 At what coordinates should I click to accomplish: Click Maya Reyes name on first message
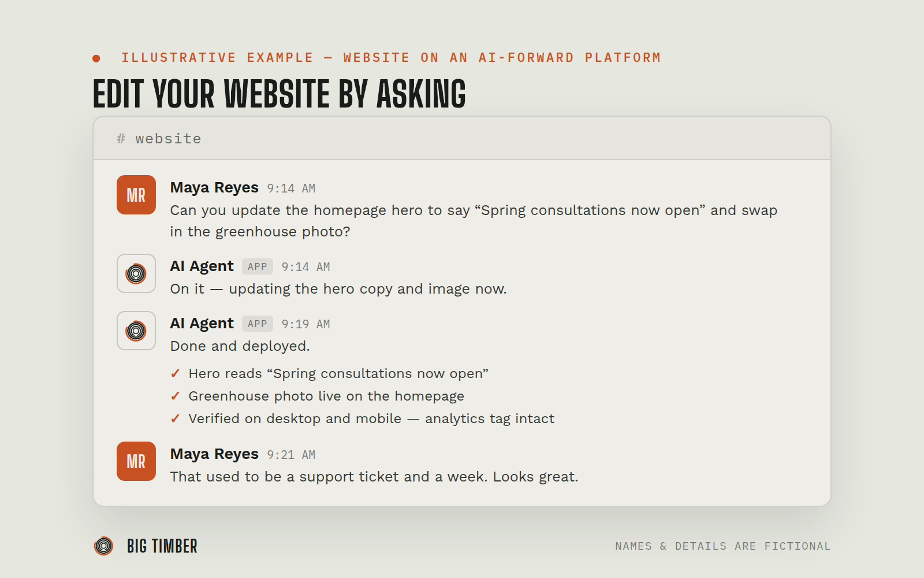[x=214, y=188]
